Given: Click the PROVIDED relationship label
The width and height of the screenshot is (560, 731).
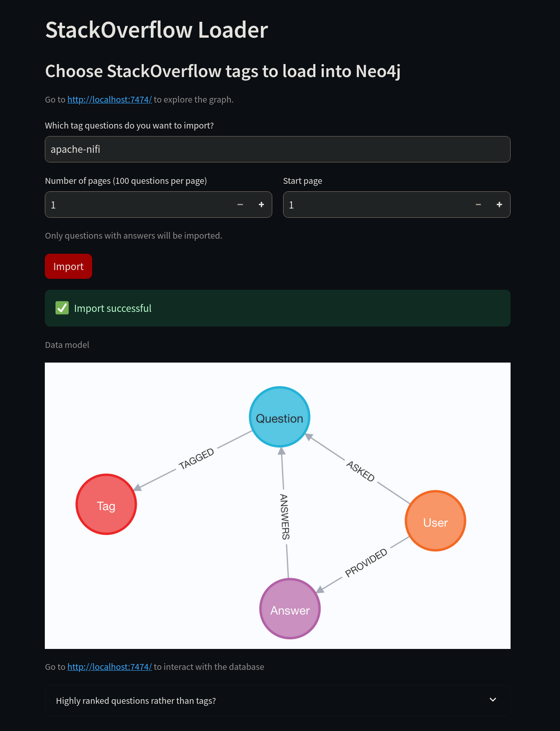Looking at the screenshot, I should point(366,563).
